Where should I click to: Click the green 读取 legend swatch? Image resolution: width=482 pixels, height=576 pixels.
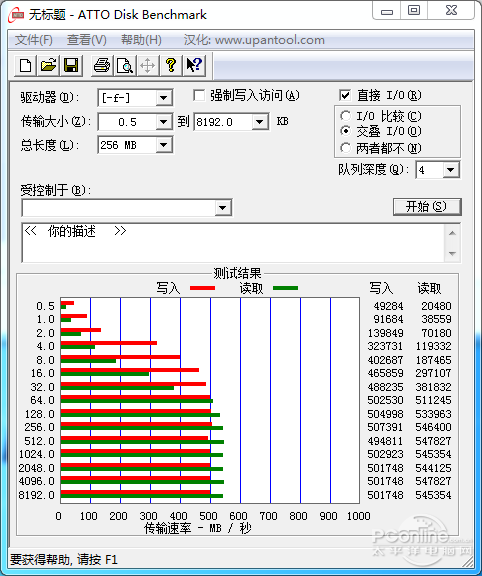(x=285, y=288)
